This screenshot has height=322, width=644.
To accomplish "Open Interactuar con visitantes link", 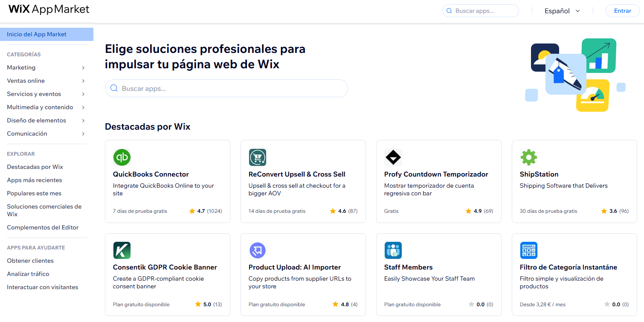I will click(x=43, y=287).
